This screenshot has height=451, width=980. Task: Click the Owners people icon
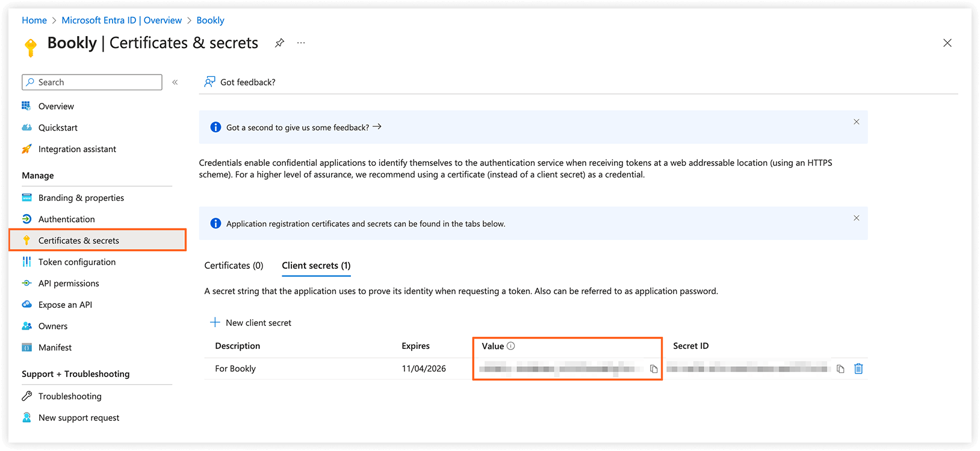pyautogui.click(x=26, y=326)
